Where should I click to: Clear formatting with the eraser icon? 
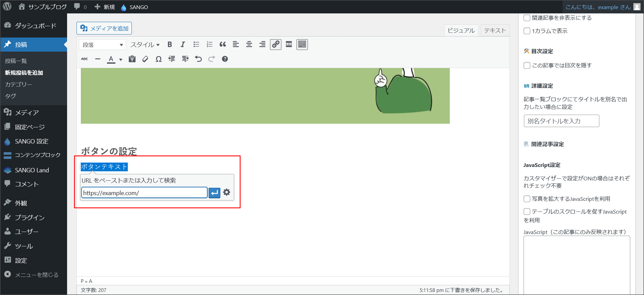[x=145, y=59]
